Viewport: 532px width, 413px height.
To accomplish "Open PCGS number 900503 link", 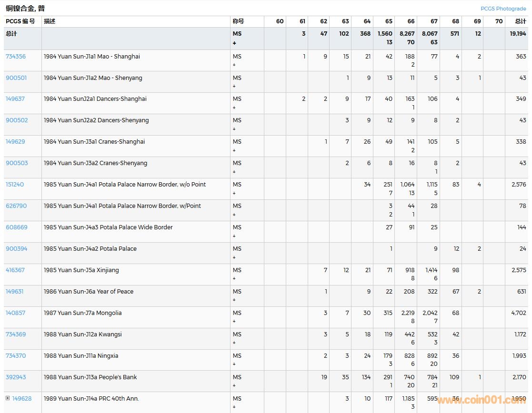I will pyautogui.click(x=17, y=163).
